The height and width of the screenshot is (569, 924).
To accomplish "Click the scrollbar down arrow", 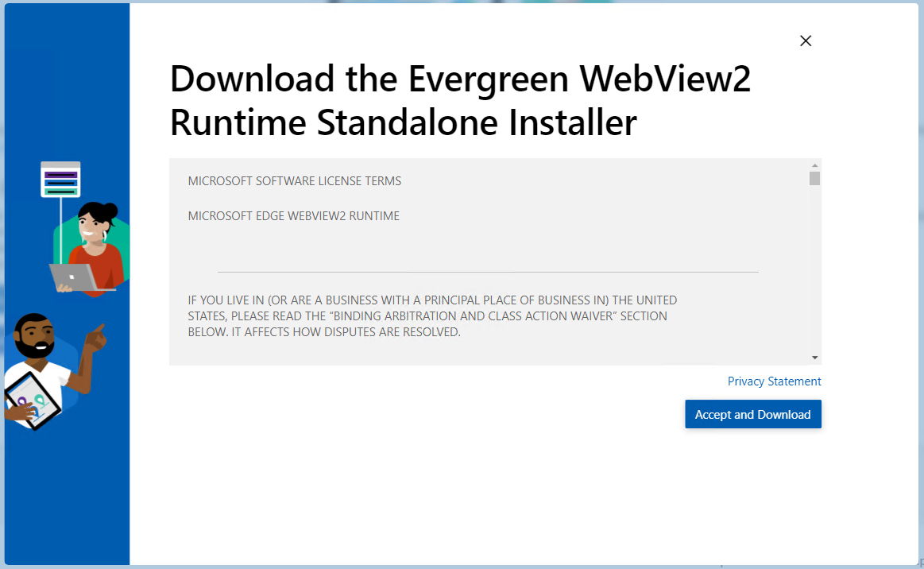I will 814,356.
